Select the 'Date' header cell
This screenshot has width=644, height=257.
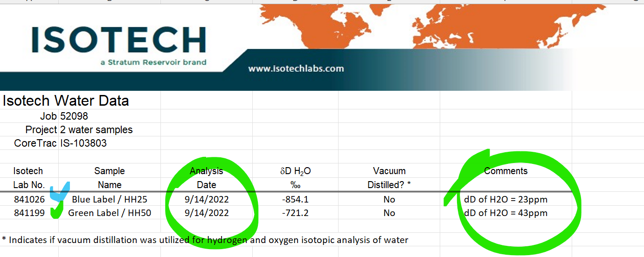click(x=207, y=185)
